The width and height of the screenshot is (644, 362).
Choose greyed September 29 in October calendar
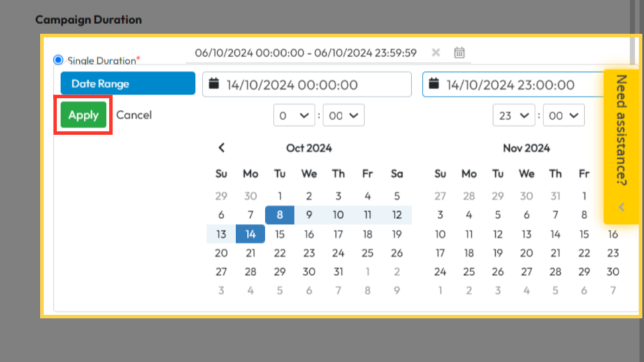pos(221,196)
